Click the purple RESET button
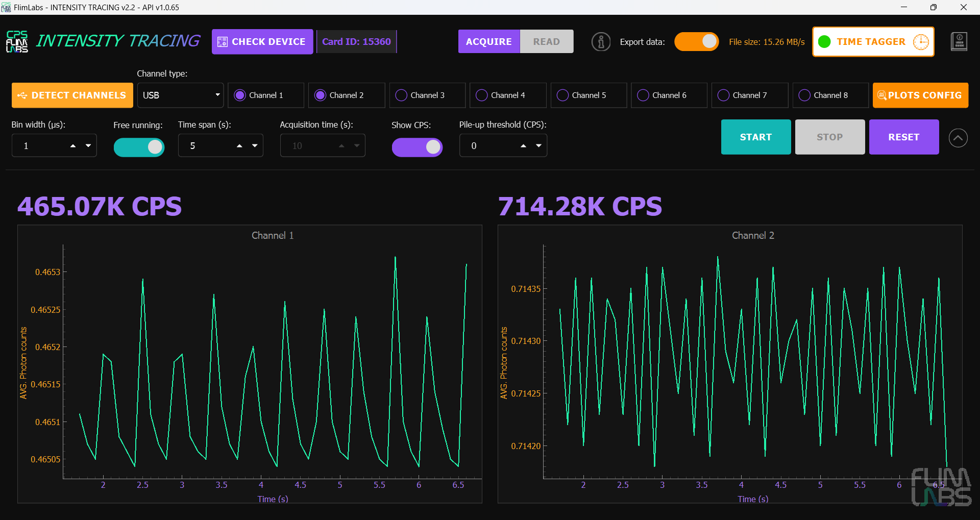This screenshot has width=980, height=520. [904, 137]
